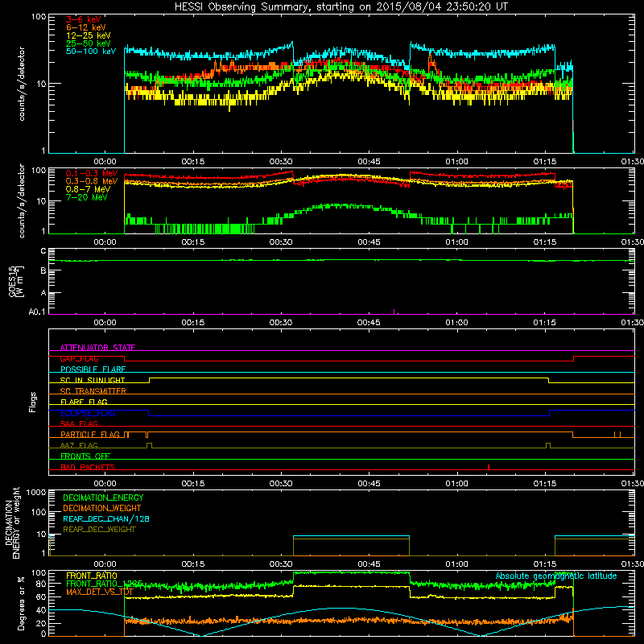
Task: Click the REAR_DEC_CHAN/128 legend entry
Action: 106,518
